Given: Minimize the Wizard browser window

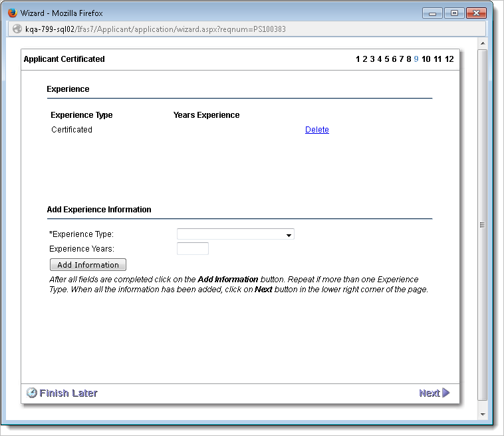Looking at the screenshot, I should tap(433, 13).
